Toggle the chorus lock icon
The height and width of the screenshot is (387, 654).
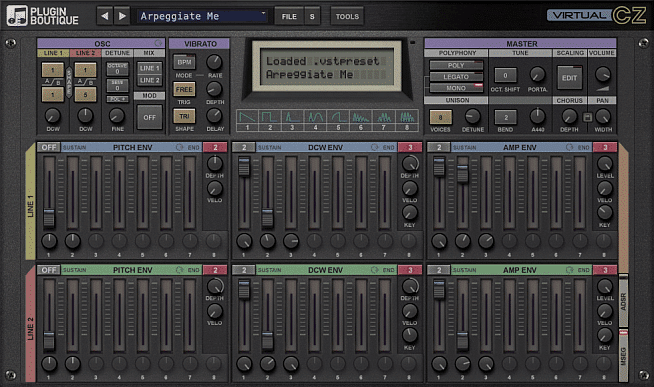point(587,117)
